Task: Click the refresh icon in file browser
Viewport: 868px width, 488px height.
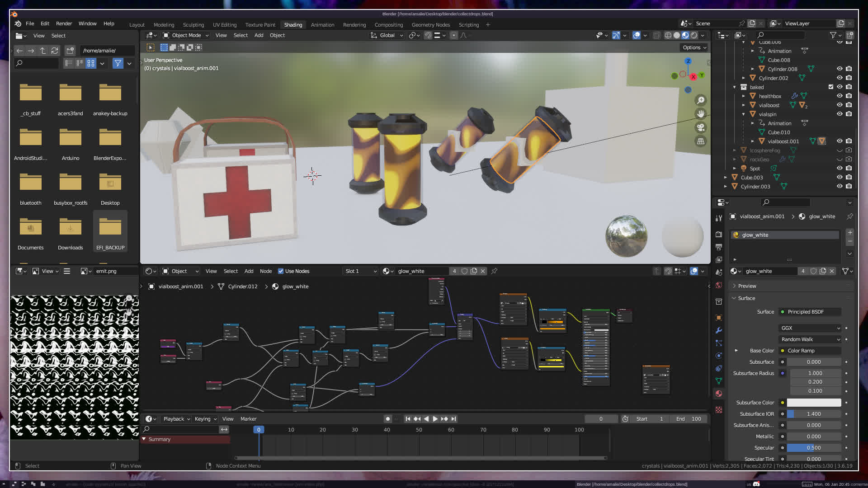Action: point(55,51)
